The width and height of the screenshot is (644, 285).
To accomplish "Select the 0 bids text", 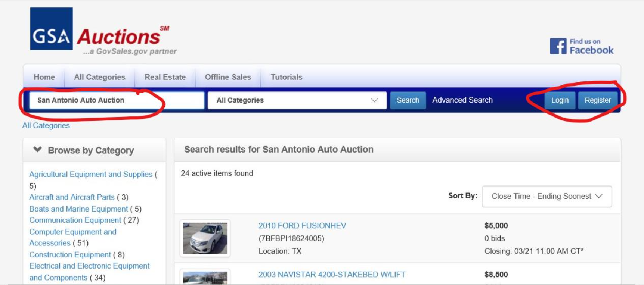I will coord(495,238).
